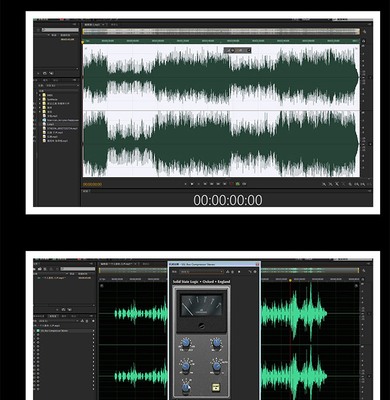The height and width of the screenshot is (400, 390).
Task: Toggle the green Loop Playback button
Action: (238, 184)
